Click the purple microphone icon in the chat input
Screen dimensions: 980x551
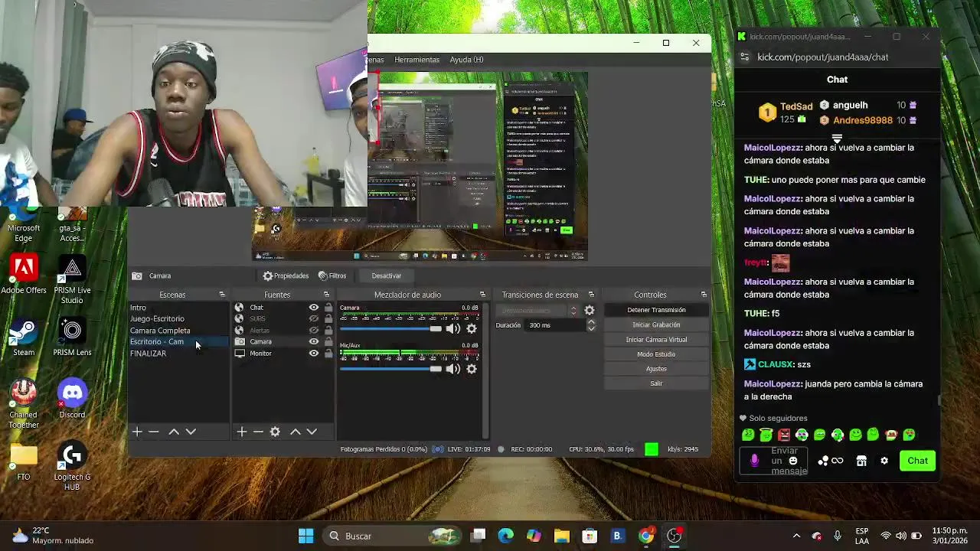(755, 460)
